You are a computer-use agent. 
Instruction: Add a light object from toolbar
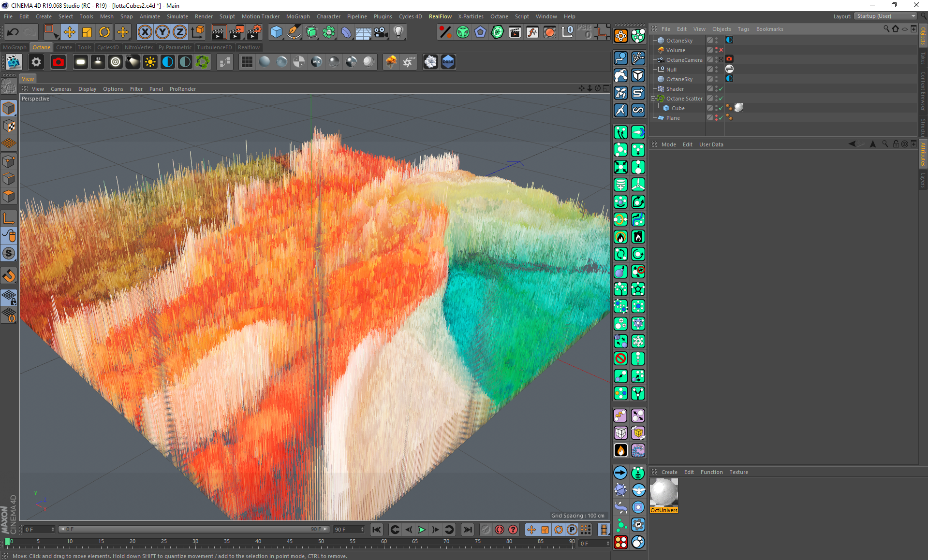398,32
